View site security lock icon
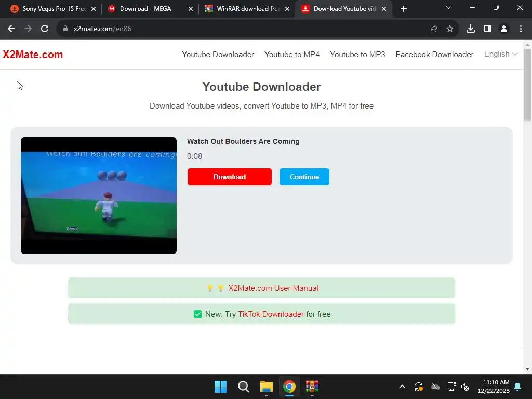Image resolution: width=532 pixels, height=399 pixels. click(65, 29)
